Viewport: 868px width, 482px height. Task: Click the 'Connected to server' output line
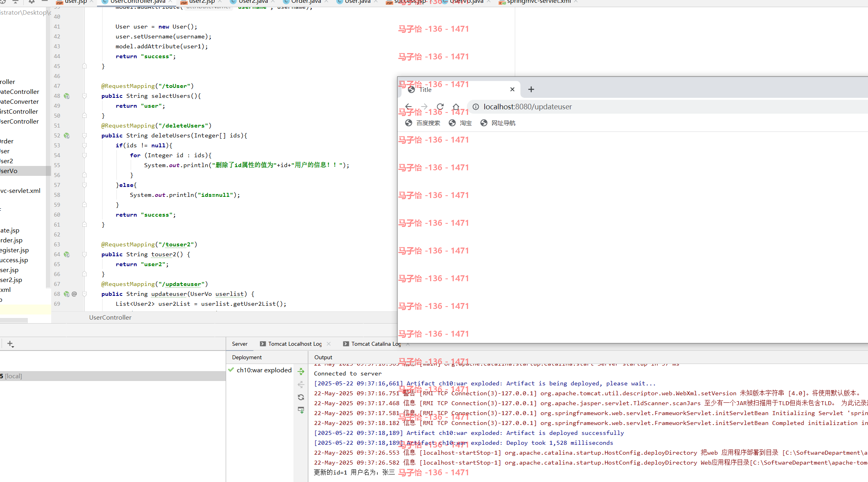click(348, 373)
